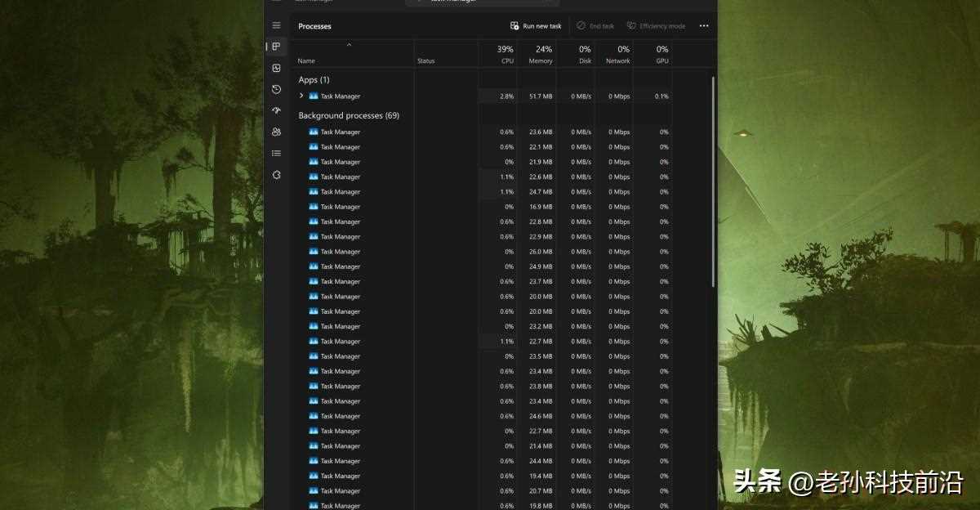Open the hamburger navigation menu
Viewport: 980px width, 510px height.
(276, 25)
